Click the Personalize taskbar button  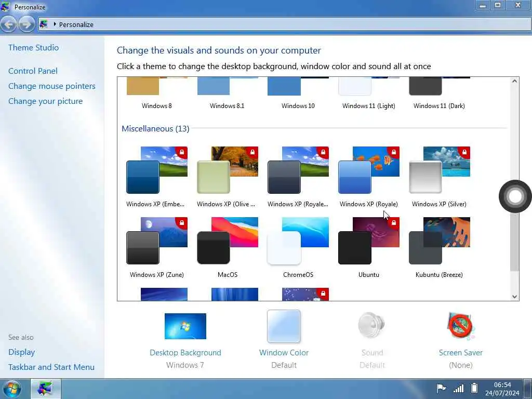[46, 389]
